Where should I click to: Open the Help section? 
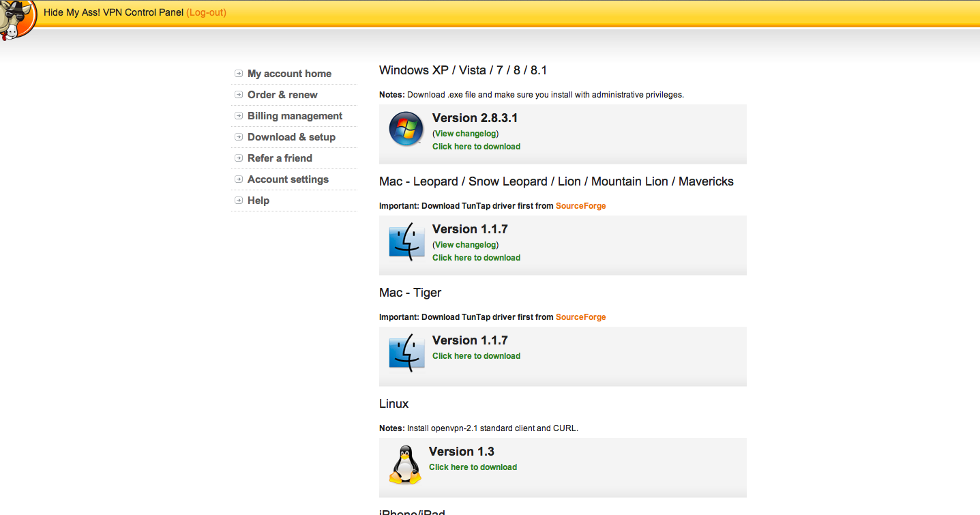[258, 201]
